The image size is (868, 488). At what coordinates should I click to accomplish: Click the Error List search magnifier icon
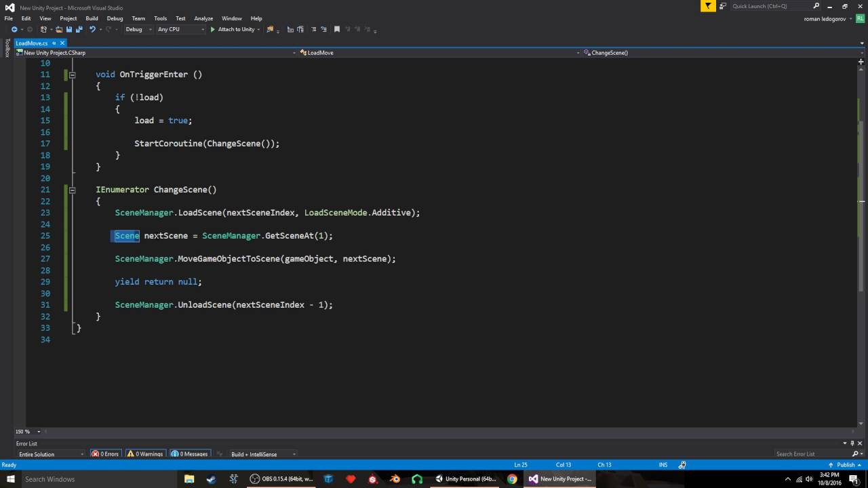tap(856, 454)
